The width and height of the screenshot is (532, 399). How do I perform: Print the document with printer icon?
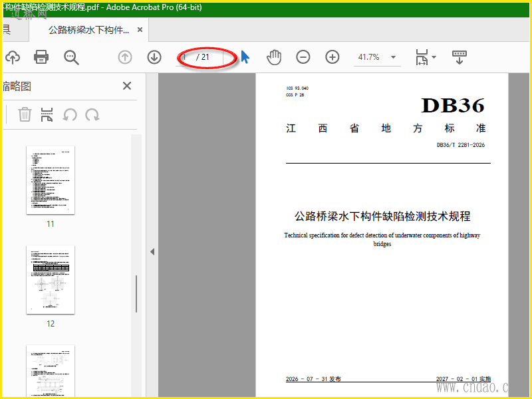[41, 57]
